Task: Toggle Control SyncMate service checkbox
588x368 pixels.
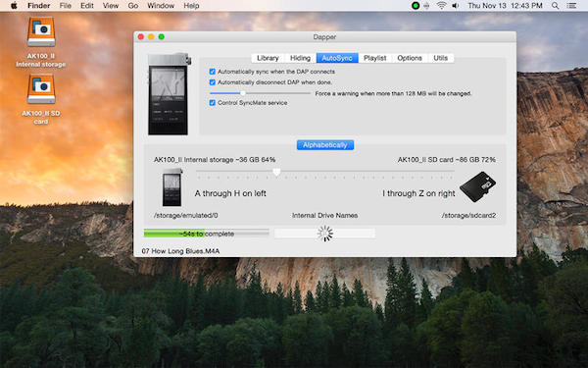Action: (213, 102)
